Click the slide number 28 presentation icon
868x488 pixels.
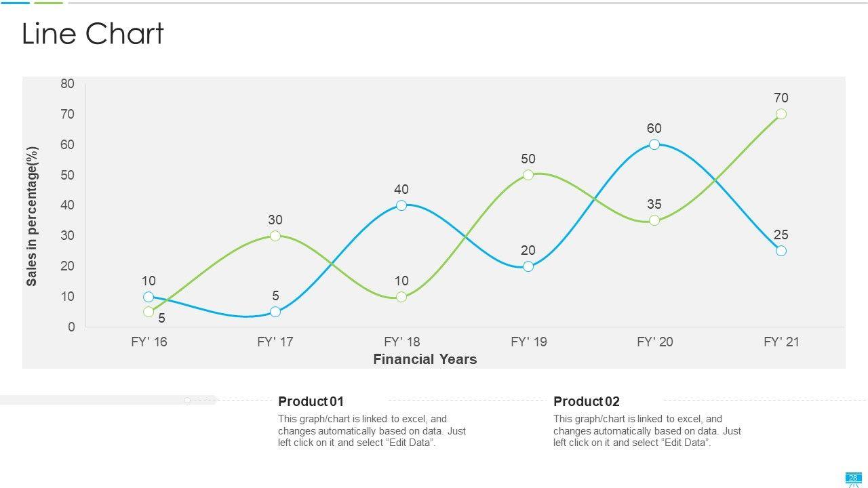(x=853, y=479)
